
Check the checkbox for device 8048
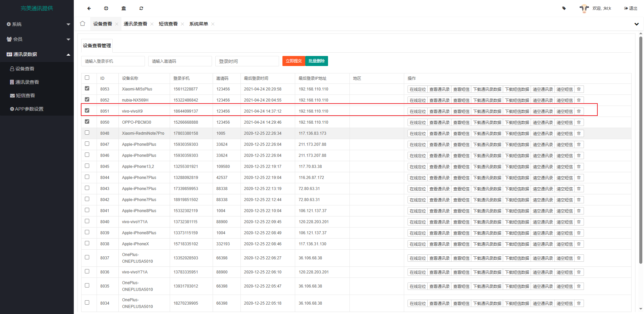87,133
